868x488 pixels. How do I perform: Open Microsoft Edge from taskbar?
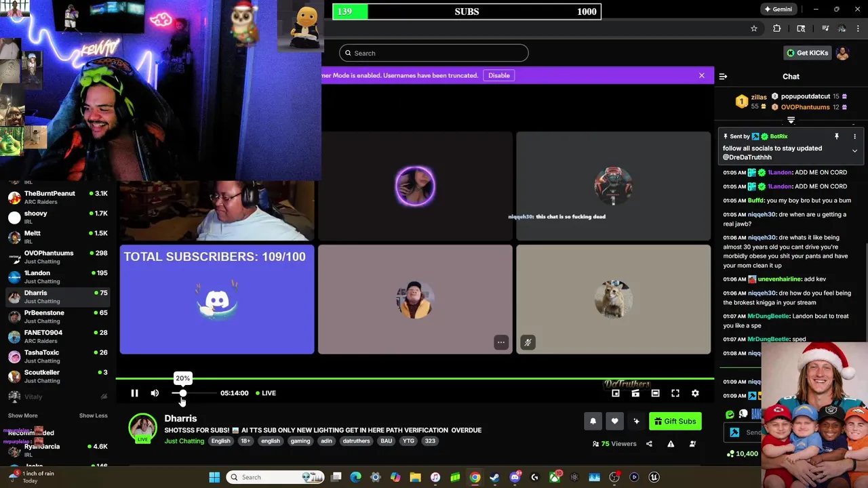click(x=355, y=477)
